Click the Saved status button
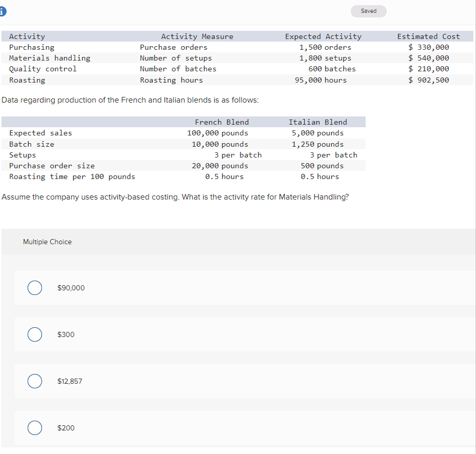Image resolution: width=476 pixels, height=454 pixels. 368,11
